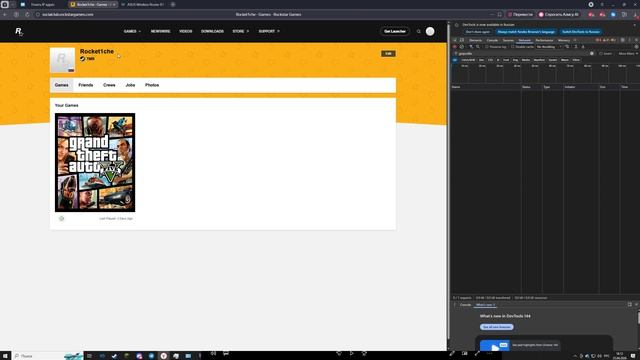Dismiss the DevTools language infobar

click(635, 25)
